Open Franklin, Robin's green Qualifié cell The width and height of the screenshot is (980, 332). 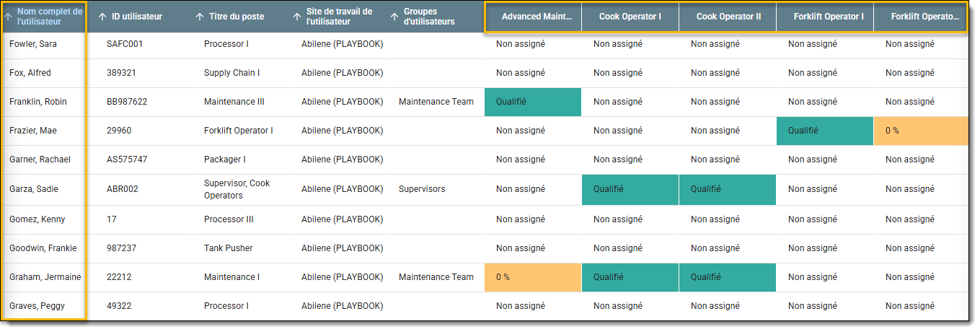(532, 102)
